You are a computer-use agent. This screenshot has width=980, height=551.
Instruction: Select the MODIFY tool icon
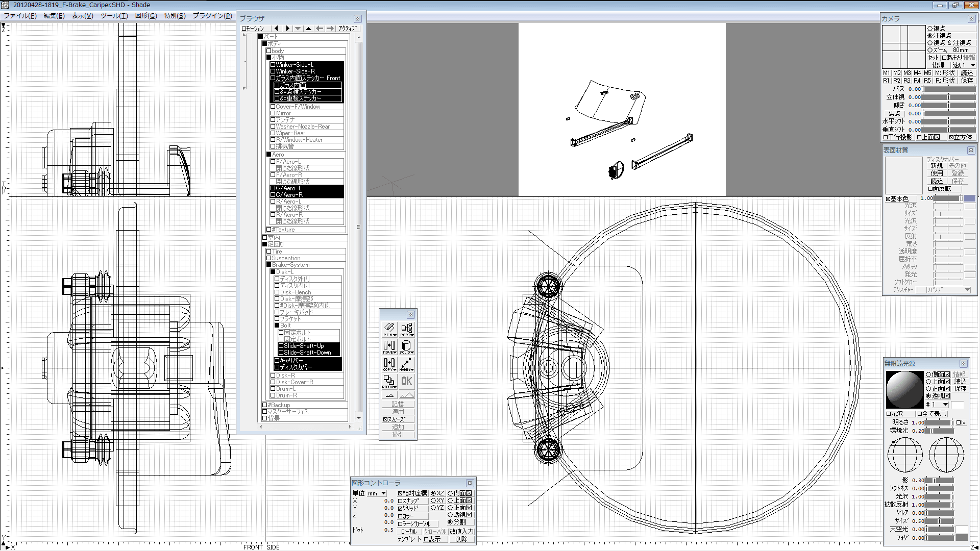(406, 364)
